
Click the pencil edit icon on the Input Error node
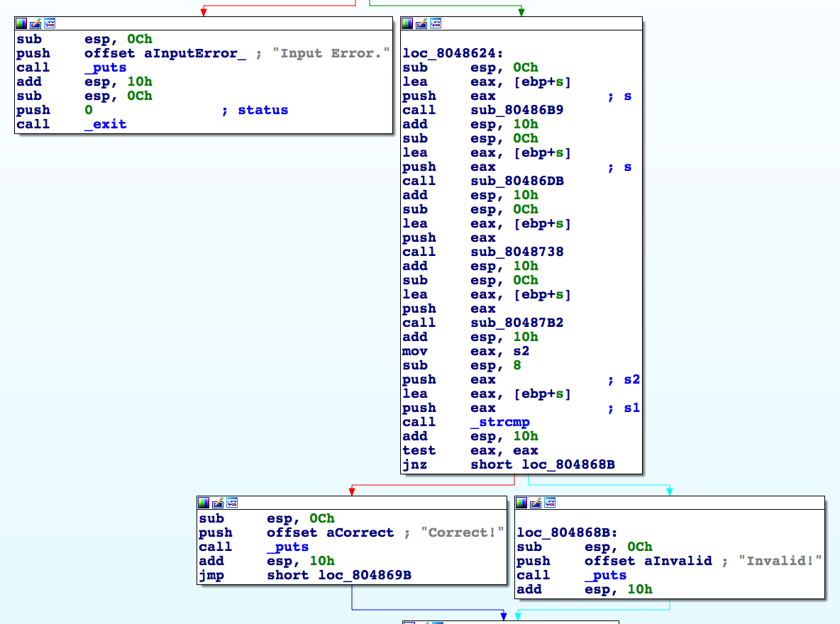35,23
